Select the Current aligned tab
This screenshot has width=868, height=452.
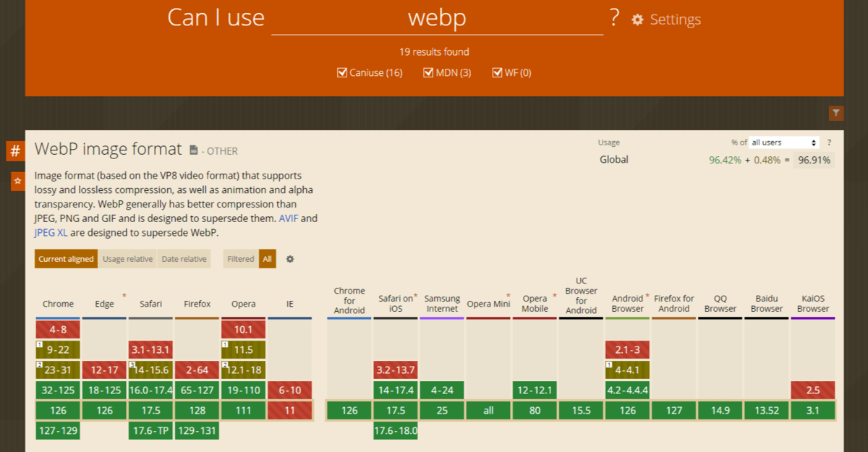pyautogui.click(x=66, y=259)
